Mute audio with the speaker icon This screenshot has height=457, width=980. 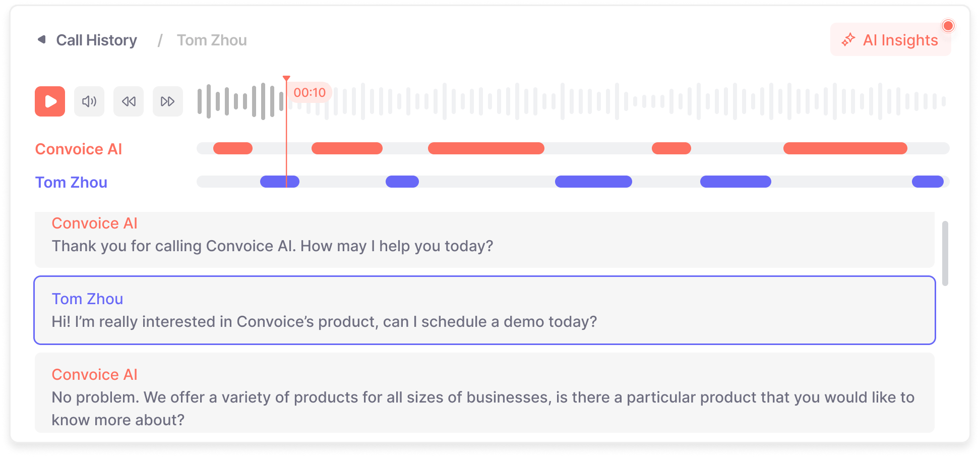click(89, 101)
